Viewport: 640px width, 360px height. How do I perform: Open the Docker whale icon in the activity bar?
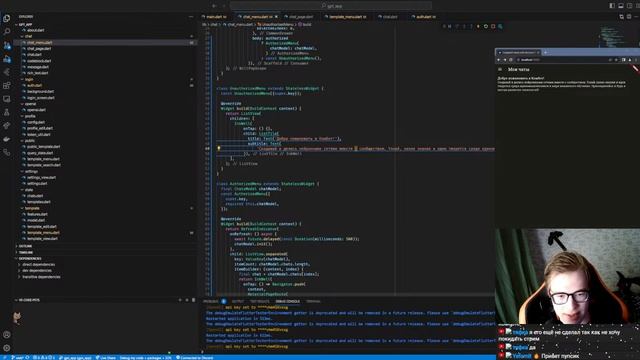click(7, 139)
